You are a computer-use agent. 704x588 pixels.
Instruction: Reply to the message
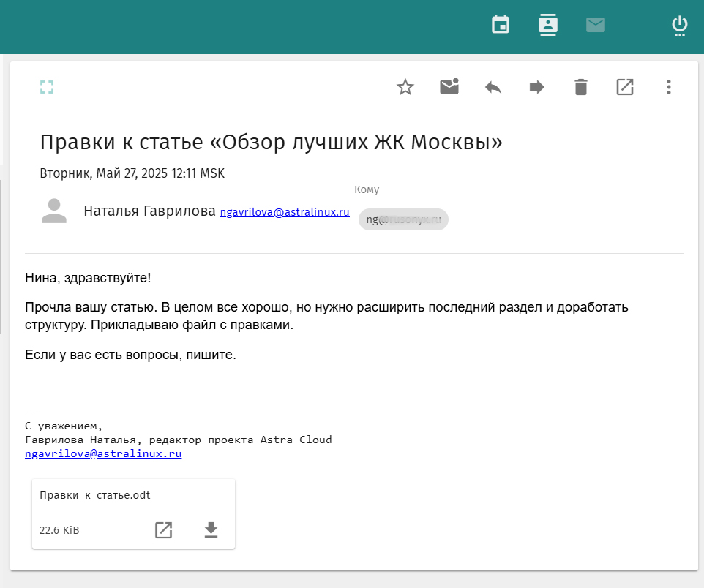pyautogui.click(x=493, y=87)
